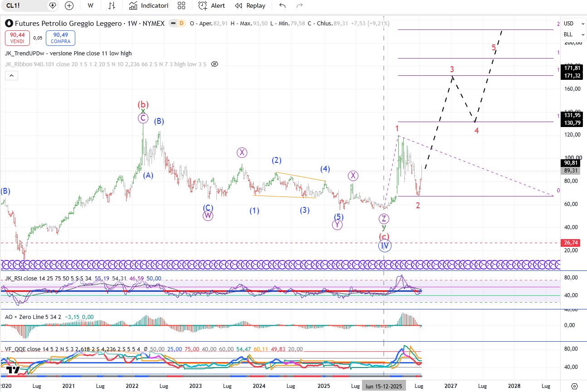Image resolution: width=587 pixels, height=392 pixels.
Task: Click the VENDI 90,44 sell button
Action: pos(18,38)
